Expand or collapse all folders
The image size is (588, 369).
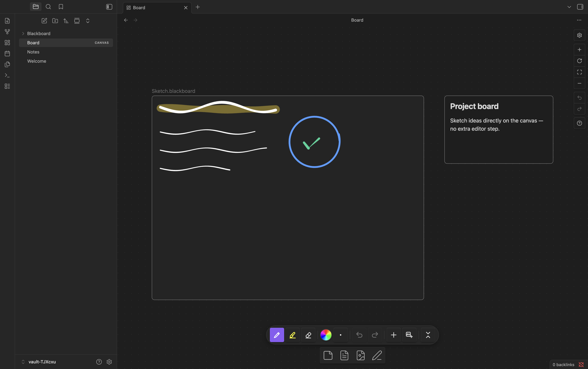point(88,21)
